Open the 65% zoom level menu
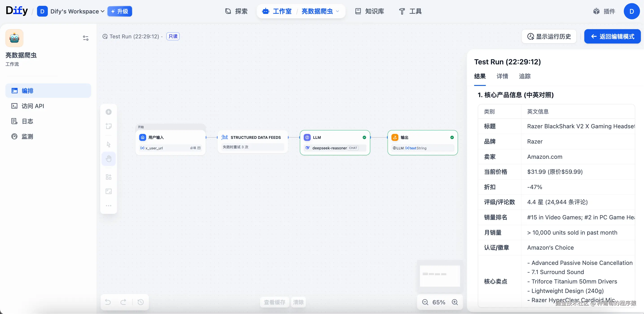Viewport: 644px width, 314px height. coord(439,302)
